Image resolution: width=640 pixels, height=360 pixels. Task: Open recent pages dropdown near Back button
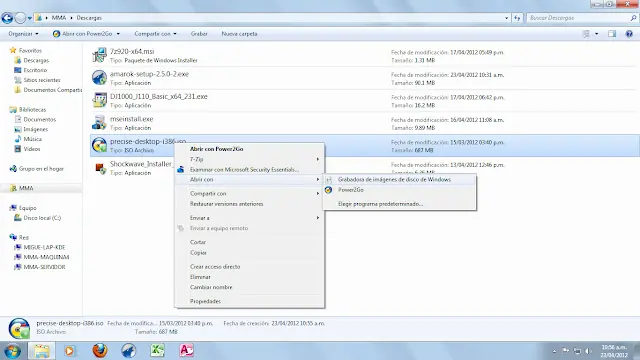[29, 18]
